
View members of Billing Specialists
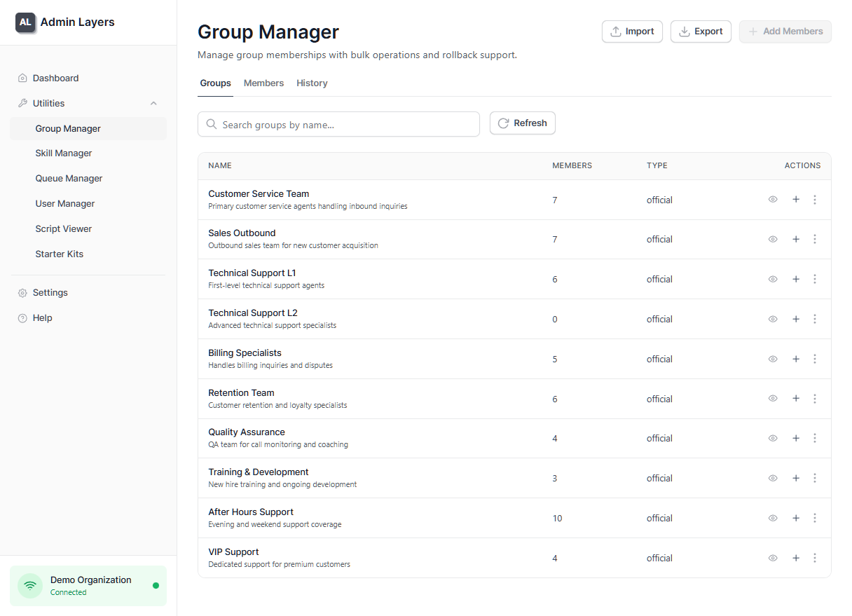click(773, 358)
